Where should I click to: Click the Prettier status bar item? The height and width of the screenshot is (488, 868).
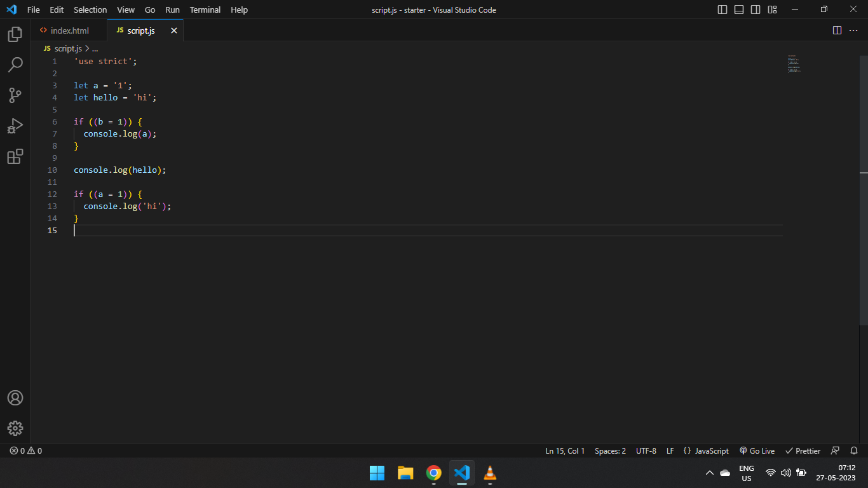[803, 451]
